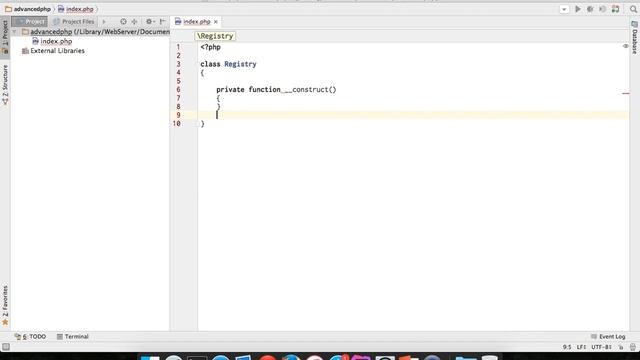Click the colorful toolbar icon beside the magnifier
640x360 pixels.
(x=616, y=9)
